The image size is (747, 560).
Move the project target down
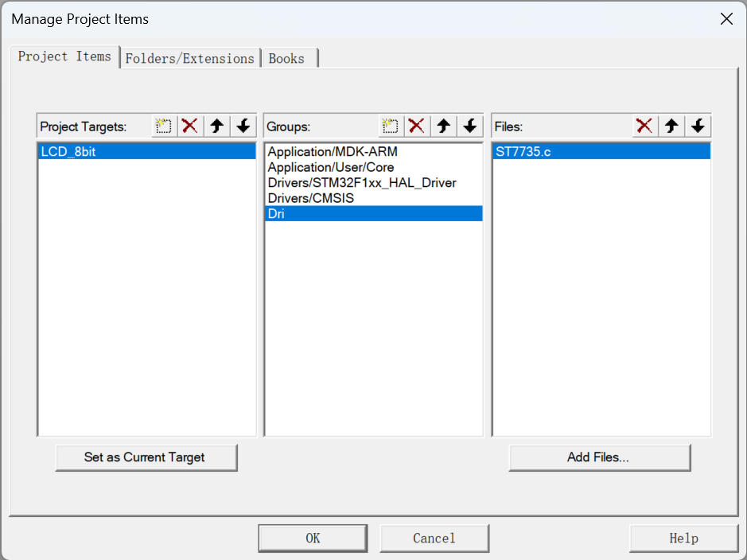coord(243,126)
